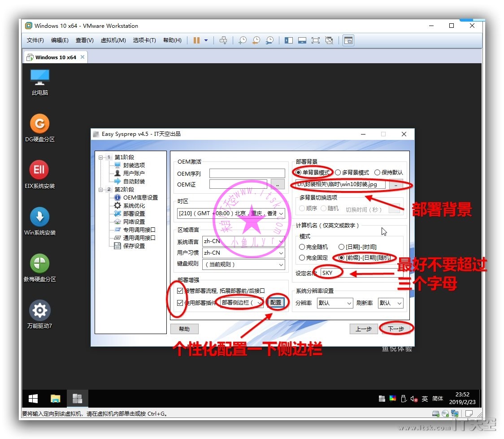Screen dimensions: 504x439
Task: Select [前缀]-[日期][随机] name mode
Action: (x=341, y=258)
